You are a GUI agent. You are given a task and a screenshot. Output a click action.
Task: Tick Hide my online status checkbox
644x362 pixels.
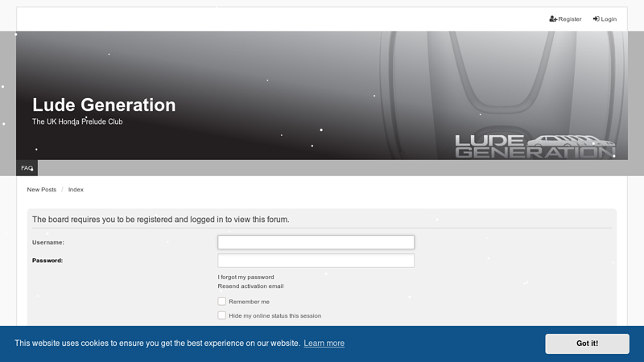pyautogui.click(x=222, y=315)
